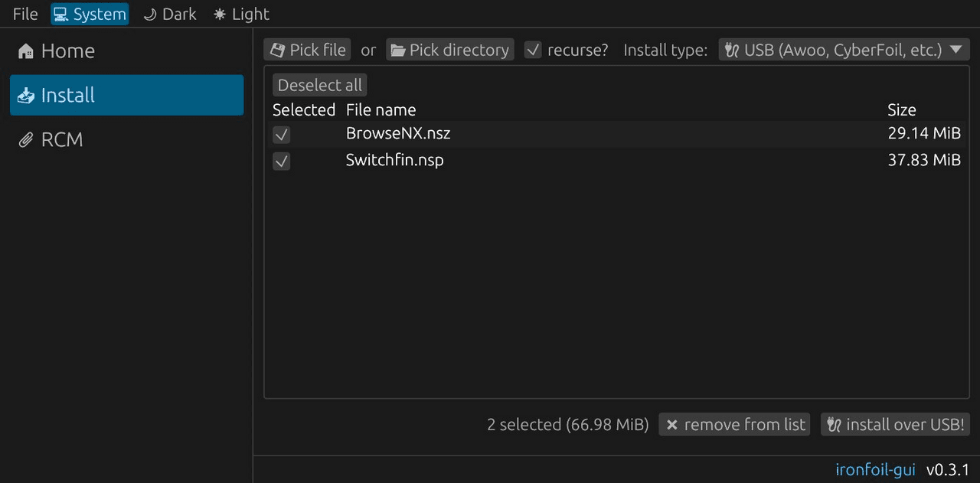This screenshot has width=980, height=483.
Task: Click the X icon on remove from list
Action: (x=671, y=425)
